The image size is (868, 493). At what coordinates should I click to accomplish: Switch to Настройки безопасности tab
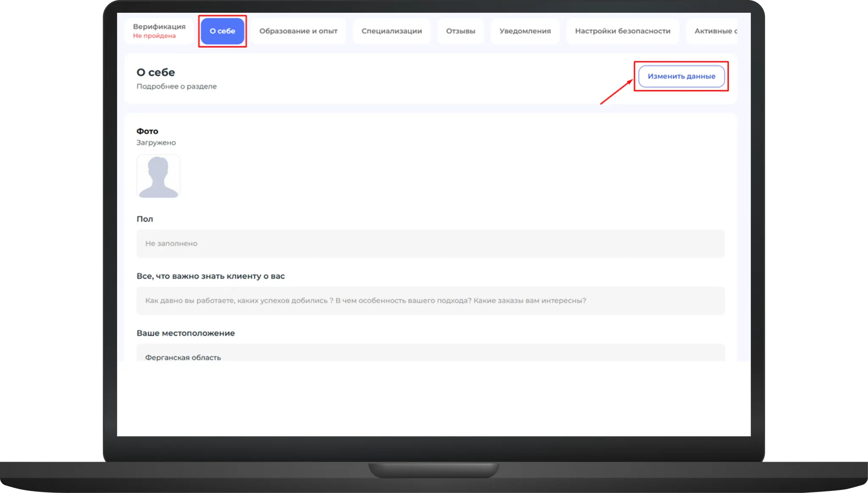(622, 31)
